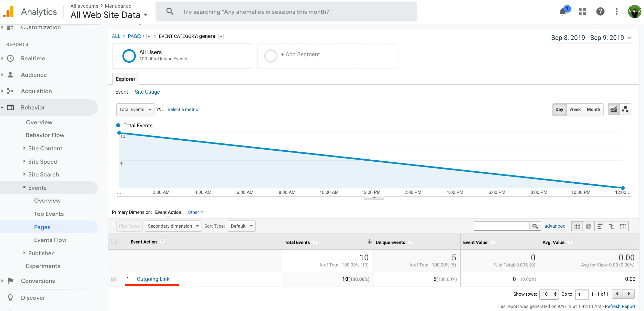The width and height of the screenshot is (644, 311).
Task: Select the performance bar view icon
Action: point(600,226)
